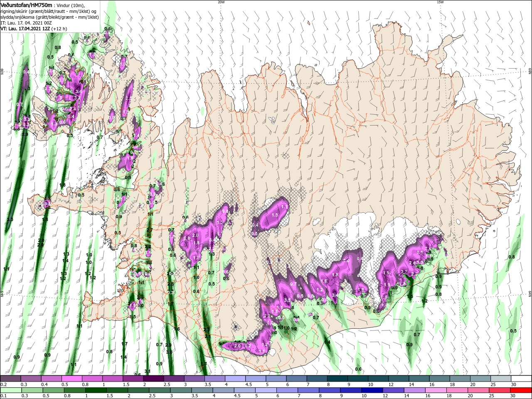Select the coral red rain-scale swatch labeled 25
This screenshot has height=399, width=532.
click(500, 390)
